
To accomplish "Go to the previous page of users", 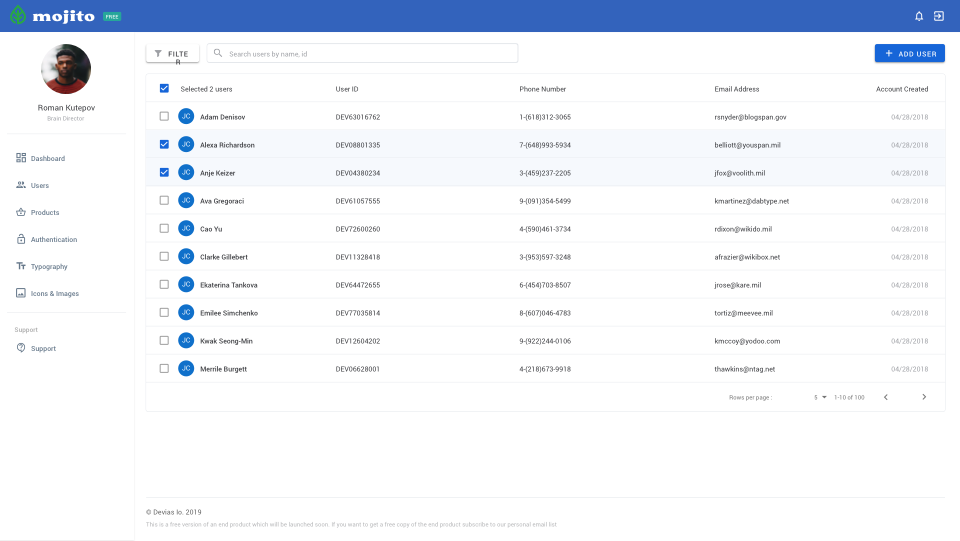I will point(885,397).
